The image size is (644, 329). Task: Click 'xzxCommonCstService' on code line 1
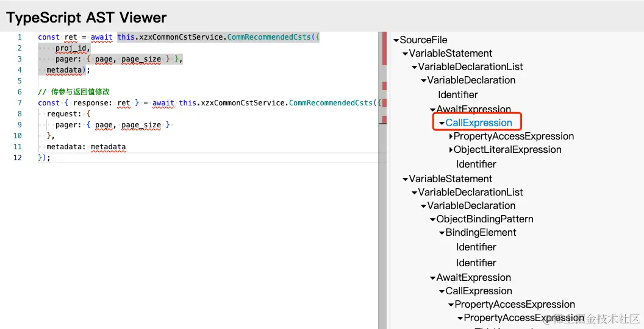click(x=179, y=37)
